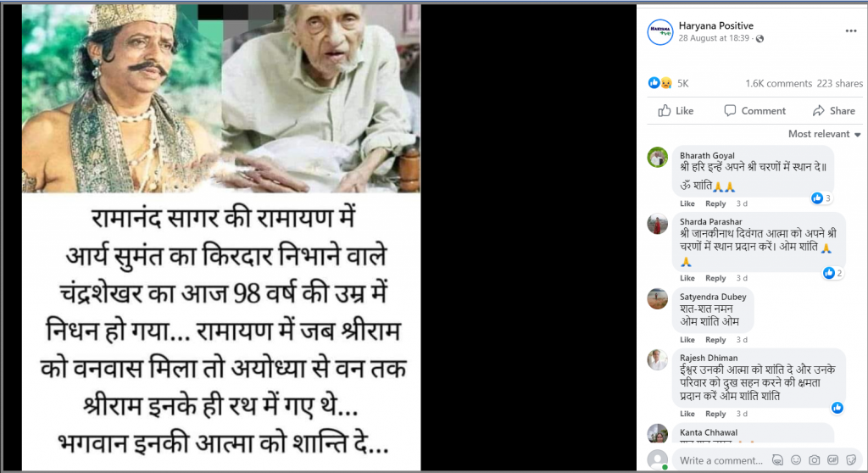This screenshot has height=473, width=868.
Task: Open the avatar sticker icon in comment box
Action: tap(777, 459)
